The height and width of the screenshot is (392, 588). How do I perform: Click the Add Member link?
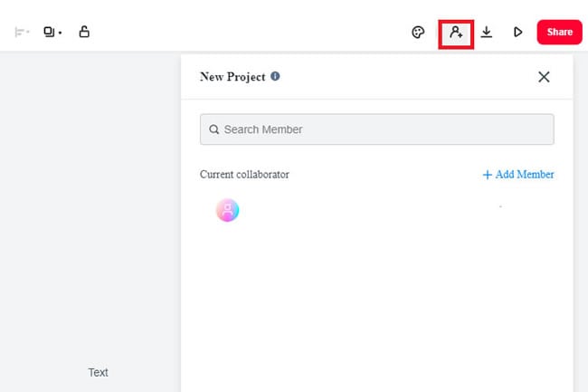coord(518,175)
